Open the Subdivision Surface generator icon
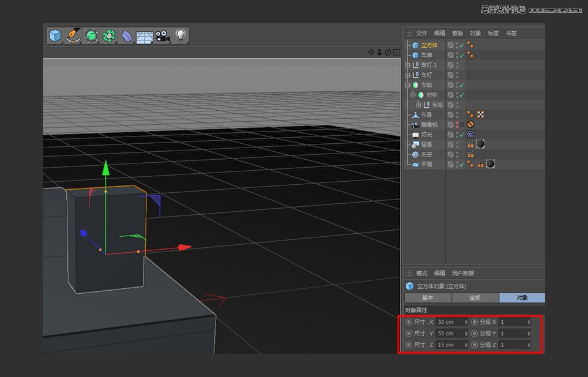 91,35
